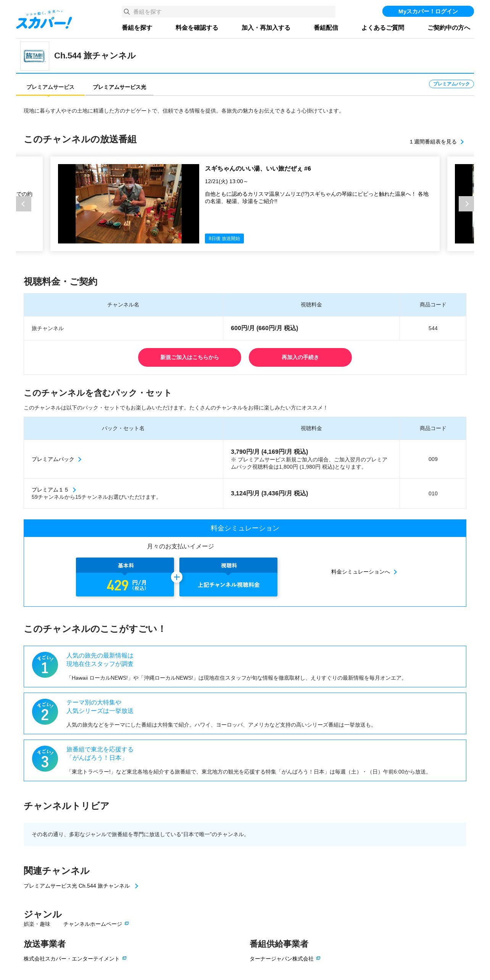Open the 料金シミュレーションへ link
The image size is (490, 980).
[x=361, y=572]
